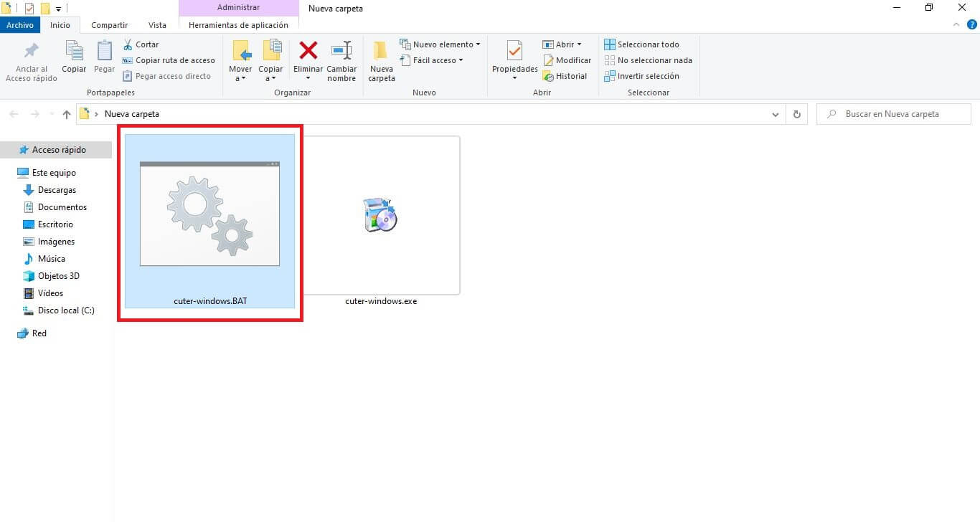This screenshot has height=522, width=980.
Task: Expand the address bar history dropdown
Action: coord(775,114)
